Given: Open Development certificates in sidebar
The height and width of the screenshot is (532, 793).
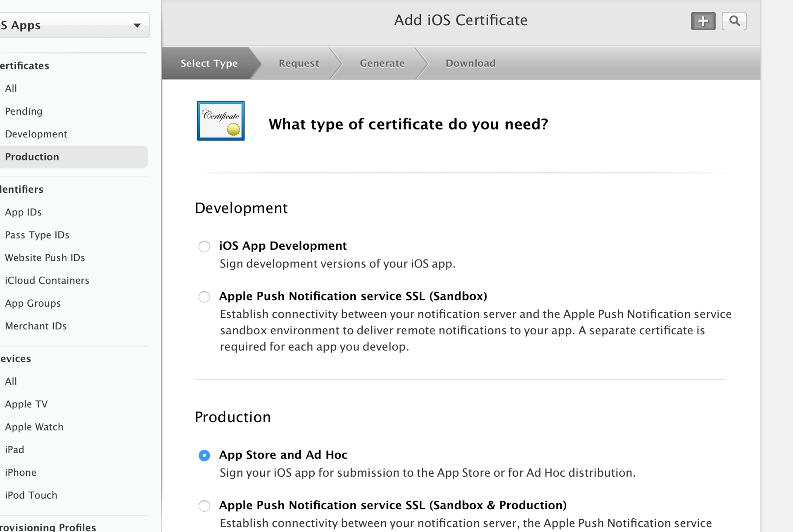Looking at the screenshot, I should [36, 134].
